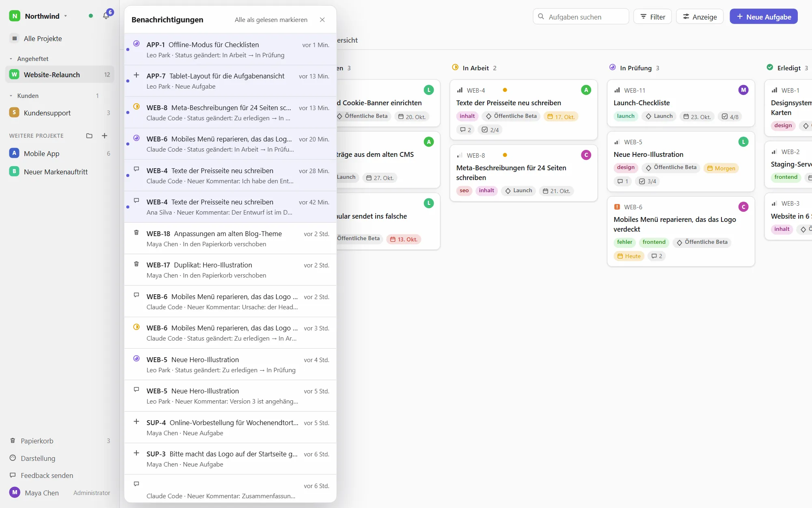Click the comment count on WEB-4 card

coord(465,130)
